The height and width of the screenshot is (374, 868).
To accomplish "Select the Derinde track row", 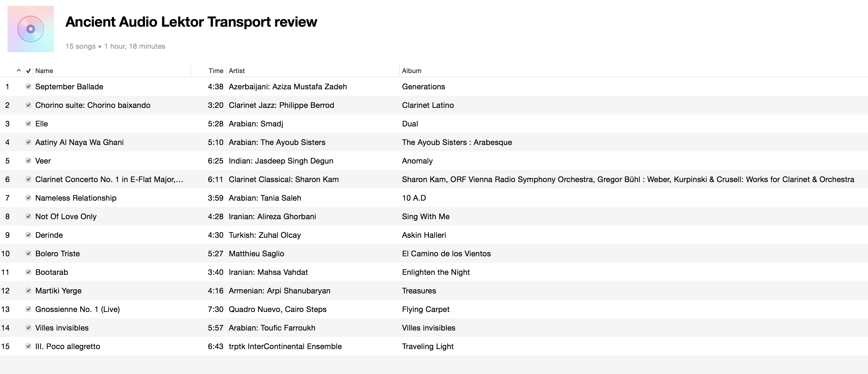I will click(x=49, y=235).
